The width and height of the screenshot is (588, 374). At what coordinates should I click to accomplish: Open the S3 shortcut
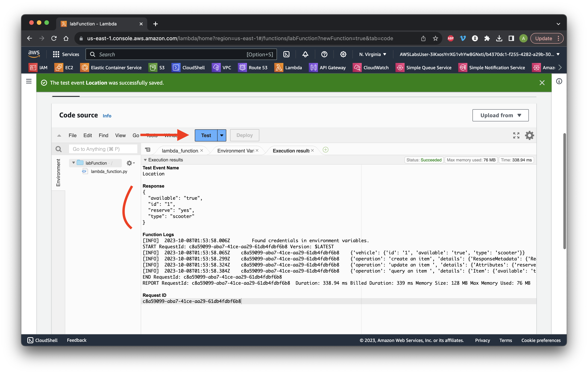[157, 68]
